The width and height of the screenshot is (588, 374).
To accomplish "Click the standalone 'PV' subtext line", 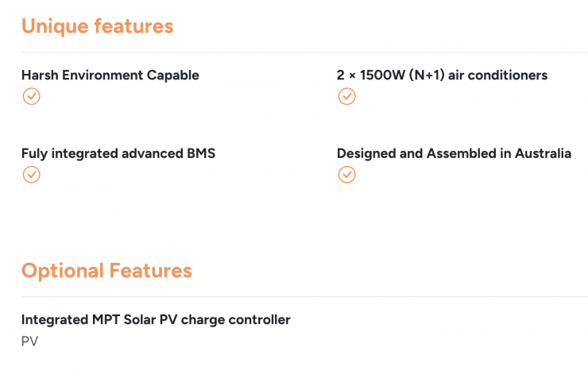I will 29,341.
